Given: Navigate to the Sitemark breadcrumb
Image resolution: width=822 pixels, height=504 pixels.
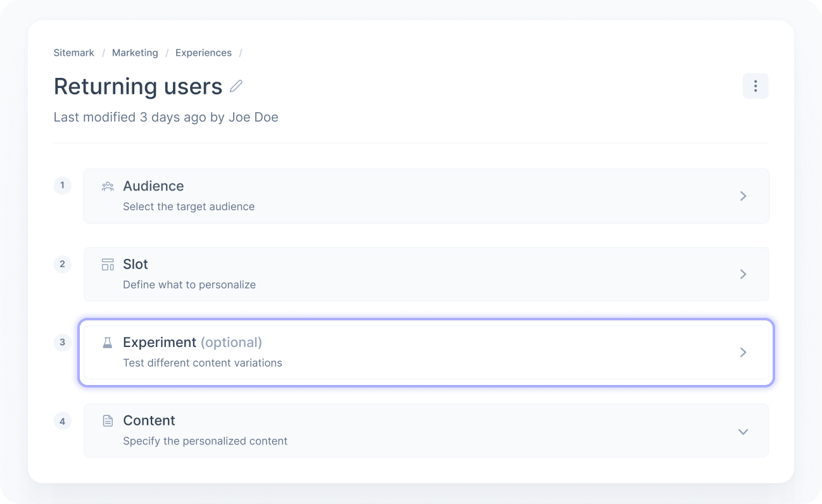Looking at the screenshot, I should tap(73, 53).
